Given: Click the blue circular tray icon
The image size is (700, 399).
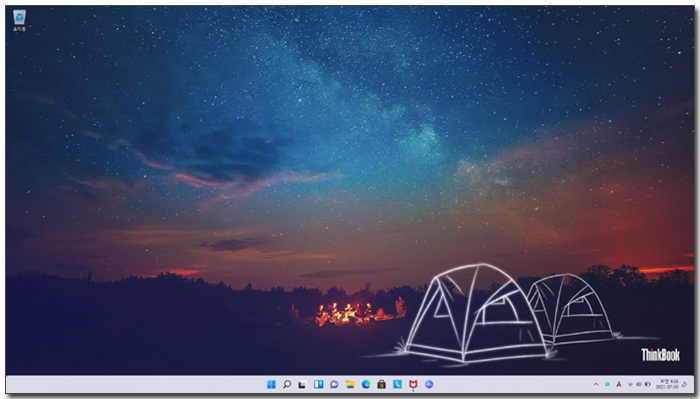Looking at the screenshot, I should click(x=607, y=384).
